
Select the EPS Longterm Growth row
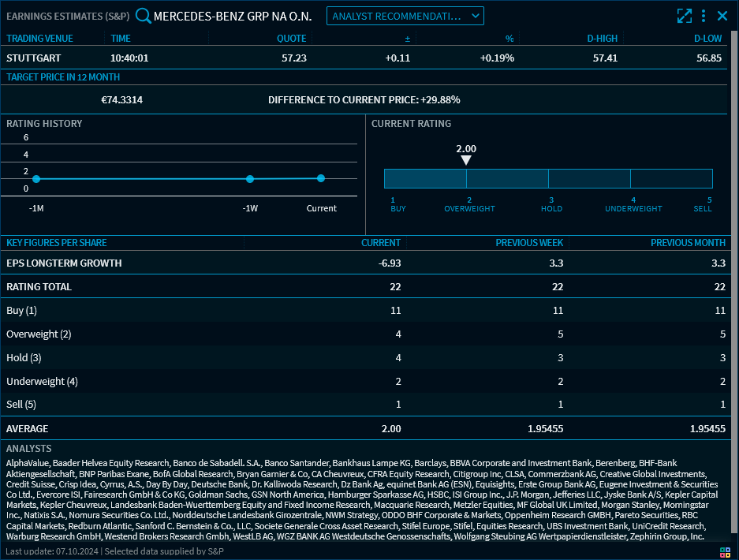pos(64,263)
